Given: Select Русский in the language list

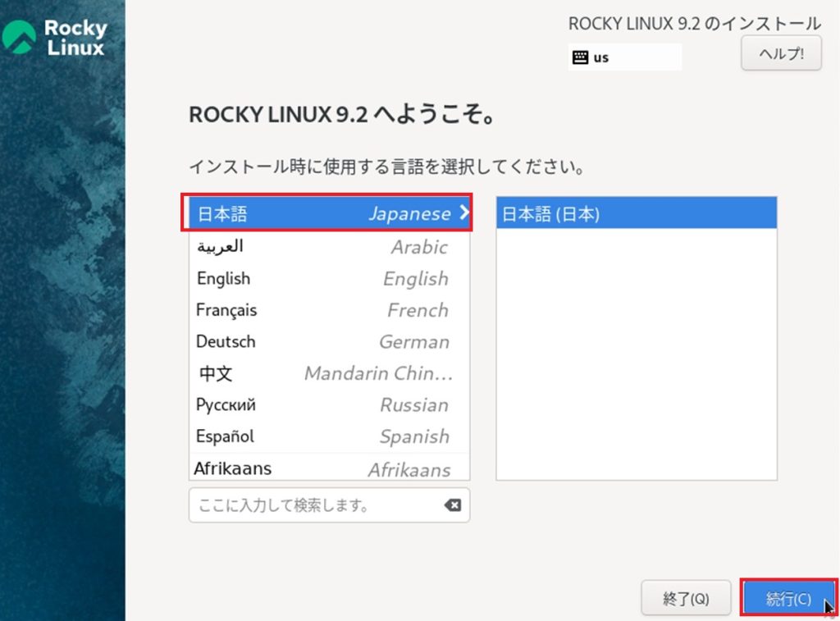Looking at the screenshot, I should click(328, 404).
